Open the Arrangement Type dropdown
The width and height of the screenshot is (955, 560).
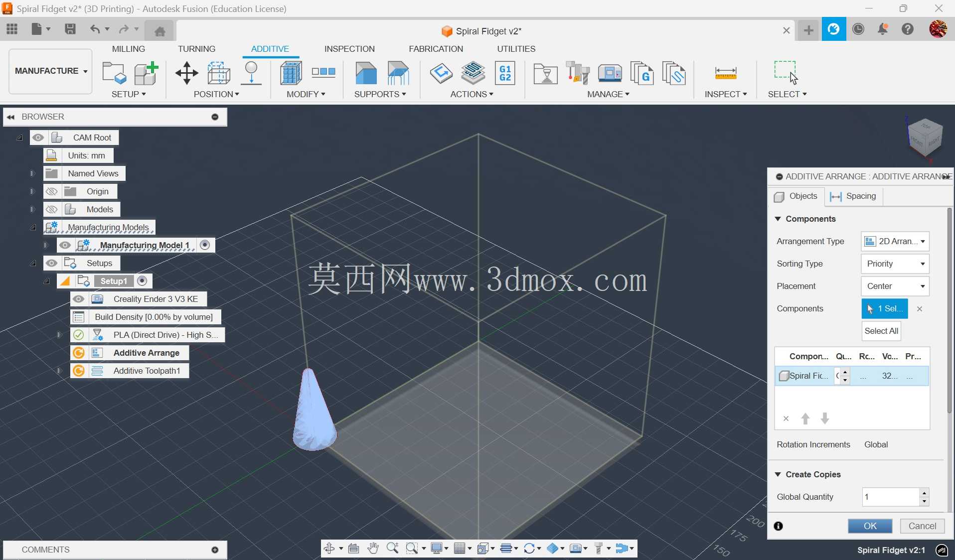point(895,241)
